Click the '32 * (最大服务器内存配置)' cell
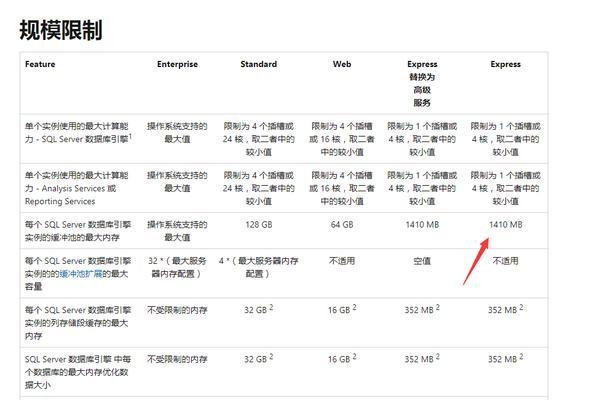 tap(177, 267)
